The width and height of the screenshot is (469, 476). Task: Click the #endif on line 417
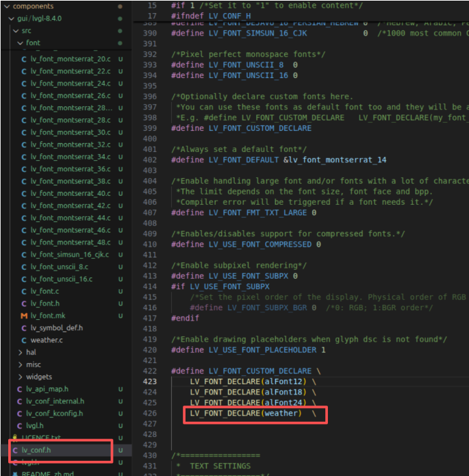click(185, 318)
